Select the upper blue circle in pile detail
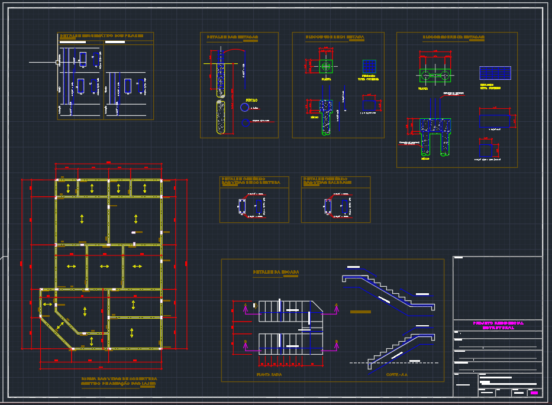Image resolution: width=552 pixels, height=405 pixels. point(244,107)
